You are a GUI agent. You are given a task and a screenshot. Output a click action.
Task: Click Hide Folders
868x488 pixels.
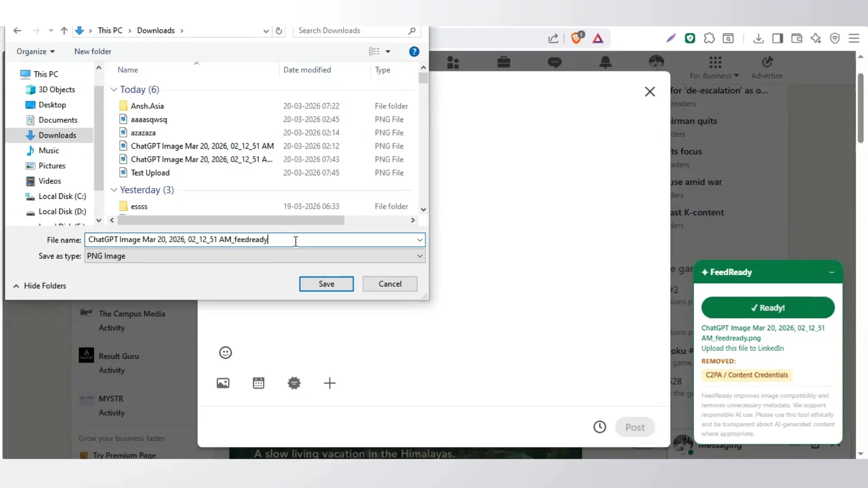pos(40,286)
